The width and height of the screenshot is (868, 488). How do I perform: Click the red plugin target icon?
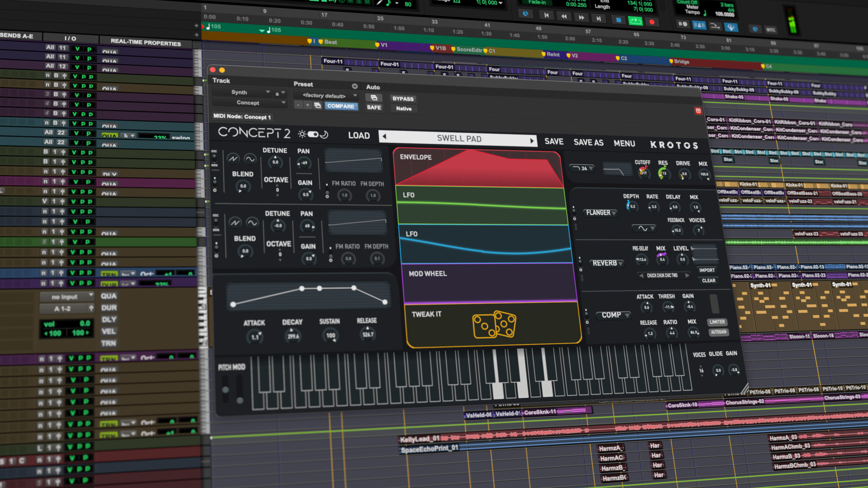coord(698,111)
